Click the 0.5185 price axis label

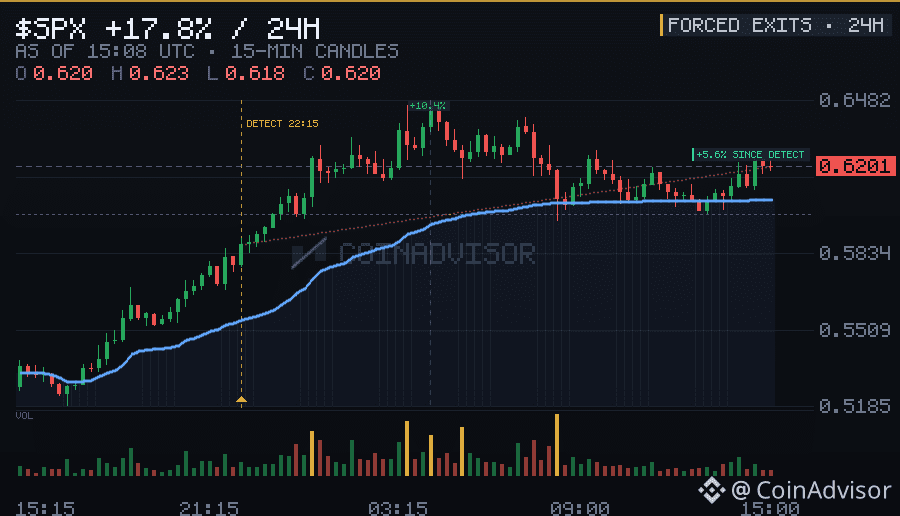(x=855, y=406)
